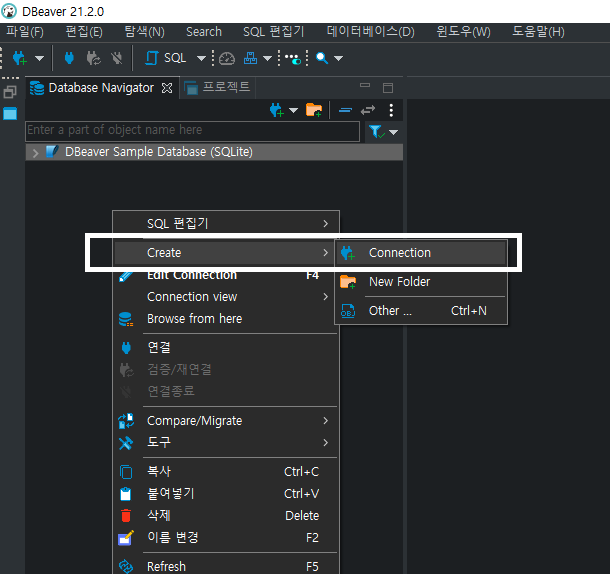Minimize the navigator panel
The image size is (610, 574).
[x=365, y=85]
